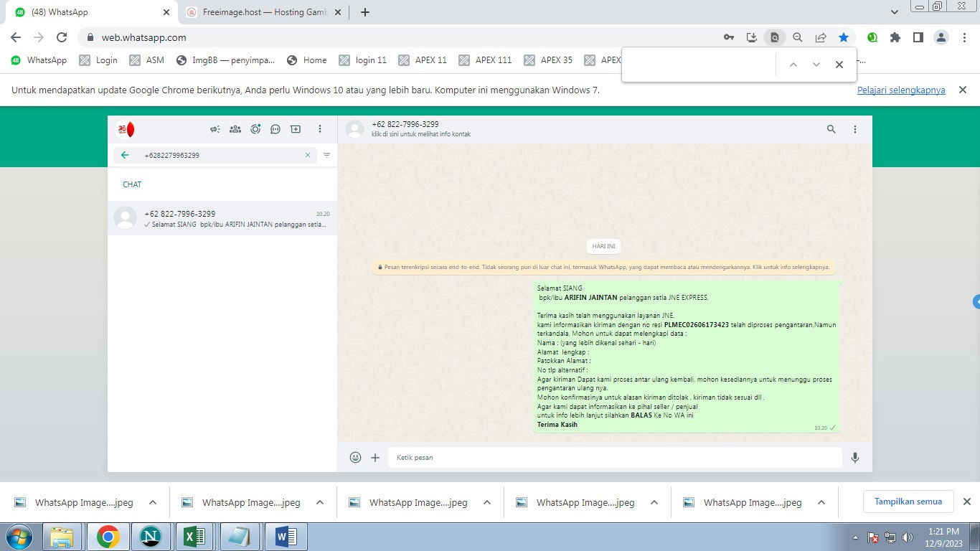Open Excel from the taskbar
The image size is (980, 551).
tap(194, 537)
